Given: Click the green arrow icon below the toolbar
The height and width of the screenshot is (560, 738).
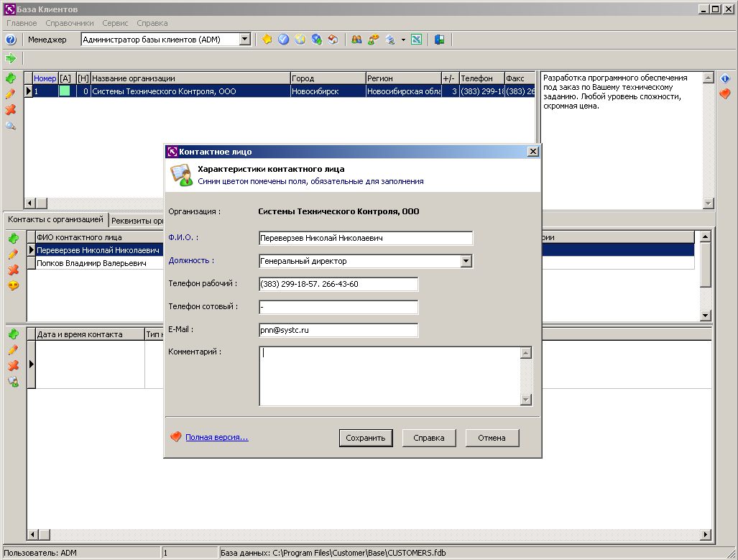Looking at the screenshot, I should (x=11, y=58).
